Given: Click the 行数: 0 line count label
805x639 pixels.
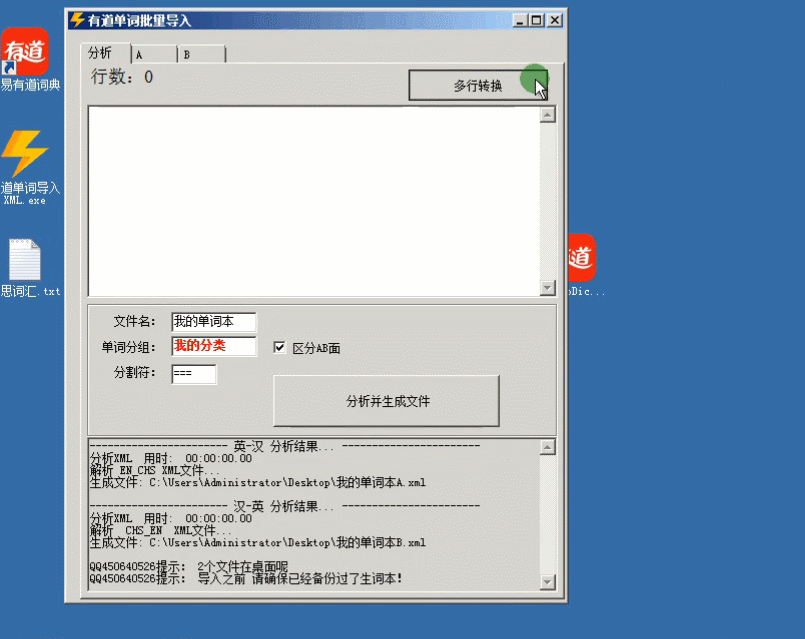Looking at the screenshot, I should pos(122,77).
